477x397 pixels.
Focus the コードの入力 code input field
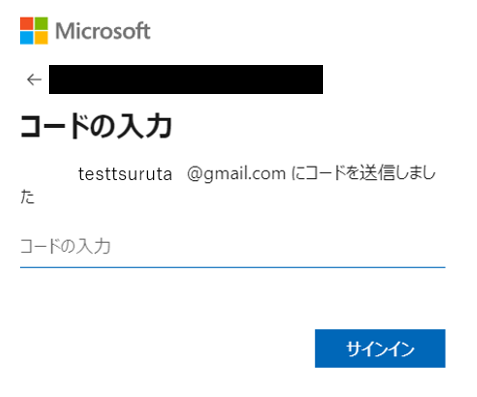[x=233, y=247]
